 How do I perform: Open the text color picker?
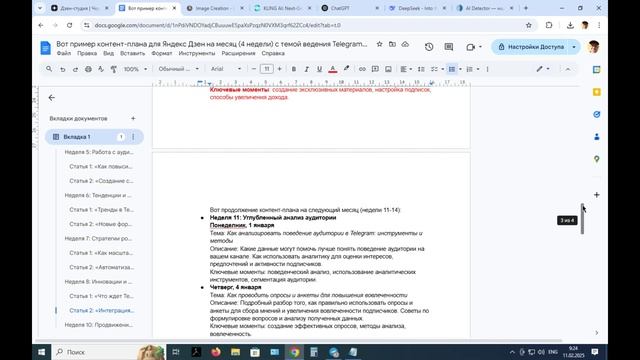333,69
